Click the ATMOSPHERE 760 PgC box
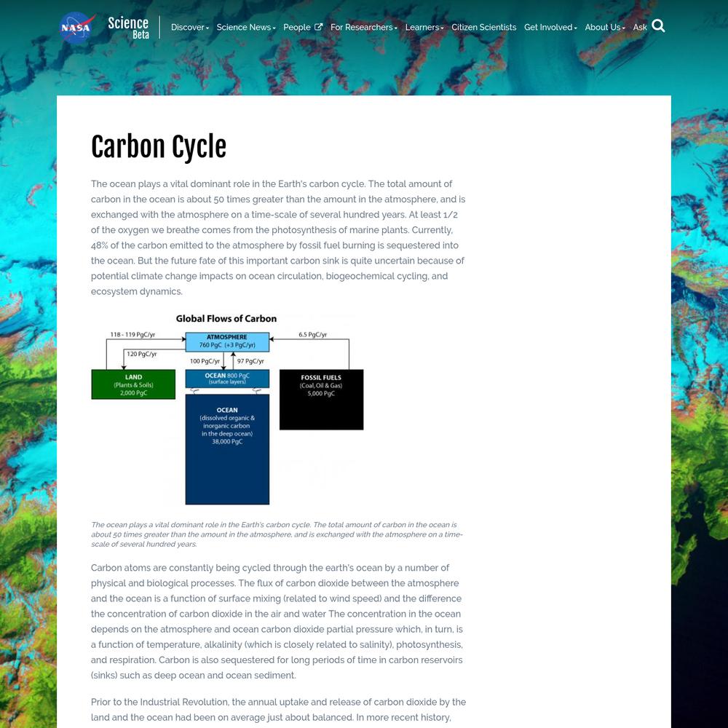 coord(227,341)
